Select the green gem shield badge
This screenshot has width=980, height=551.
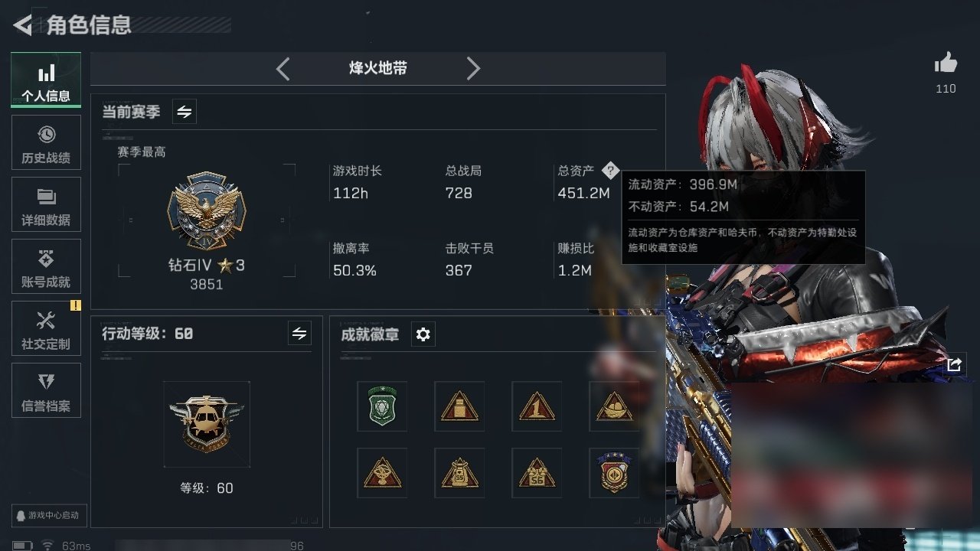point(382,406)
